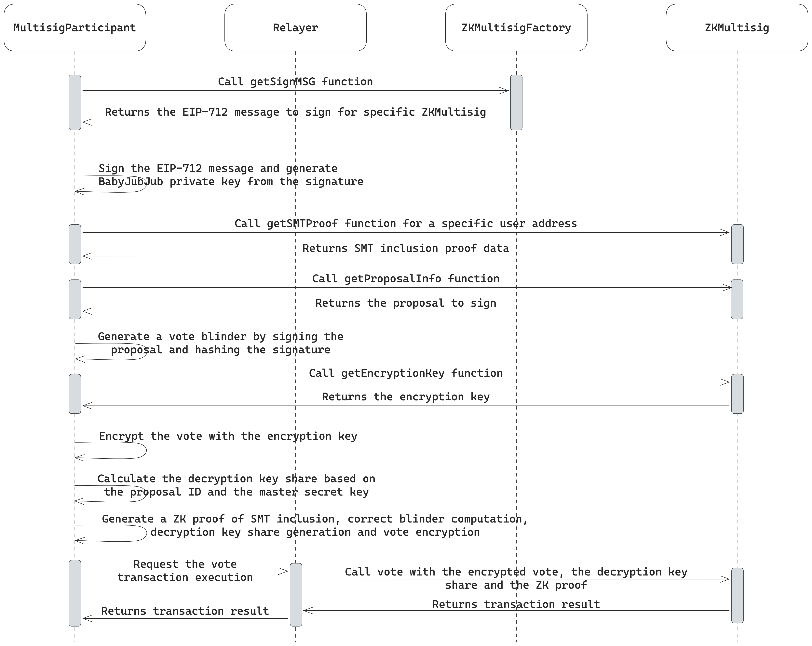The image size is (812, 646).
Task: Click 'Returns the EIP-712 message to sign' text
Action: [295, 112]
